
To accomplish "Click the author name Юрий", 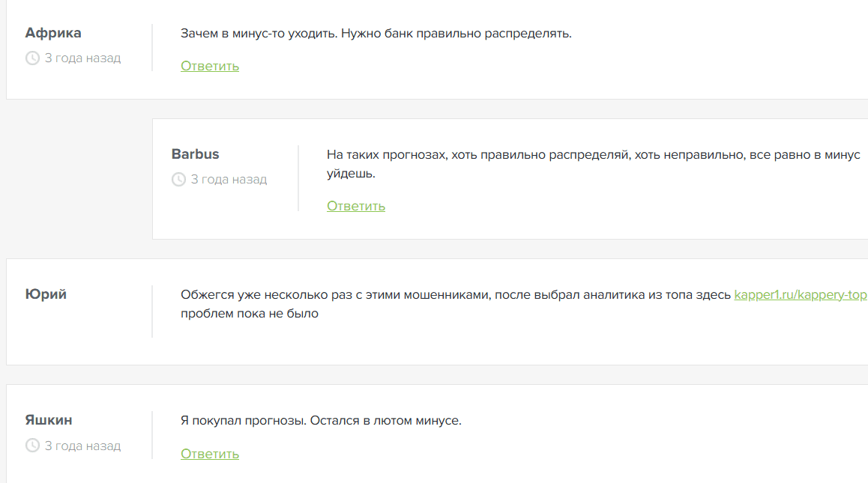I will 46,294.
